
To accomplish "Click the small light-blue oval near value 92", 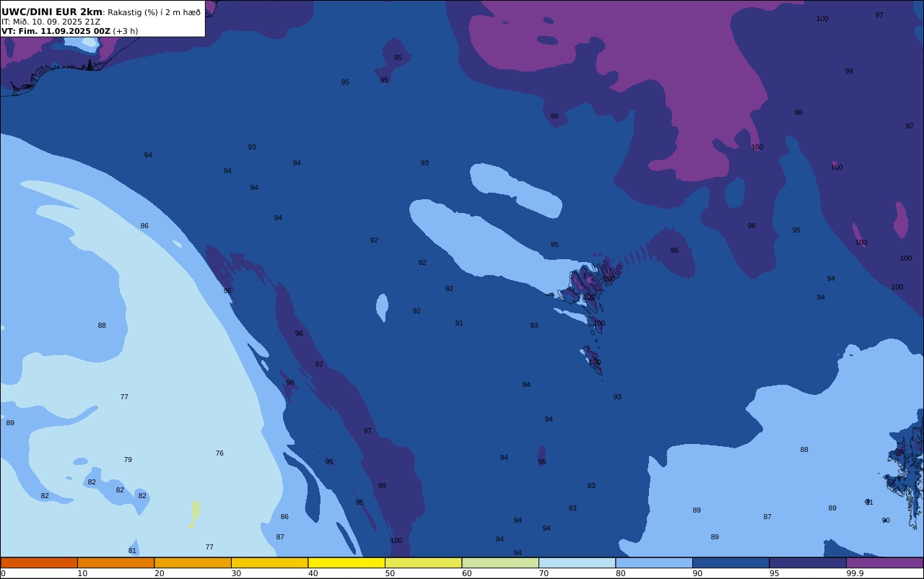I will tap(382, 308).
